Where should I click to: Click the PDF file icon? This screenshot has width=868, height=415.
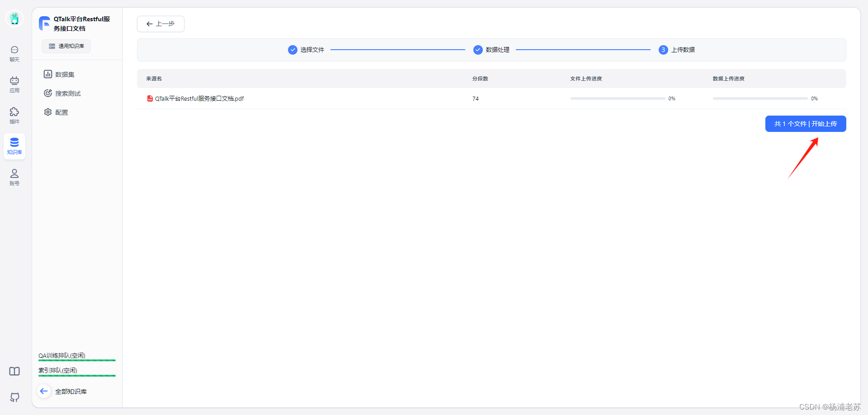150,98
